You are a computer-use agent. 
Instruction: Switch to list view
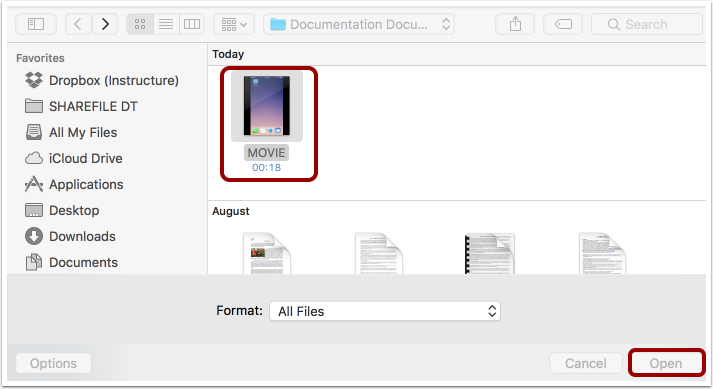tap(166, 24)
